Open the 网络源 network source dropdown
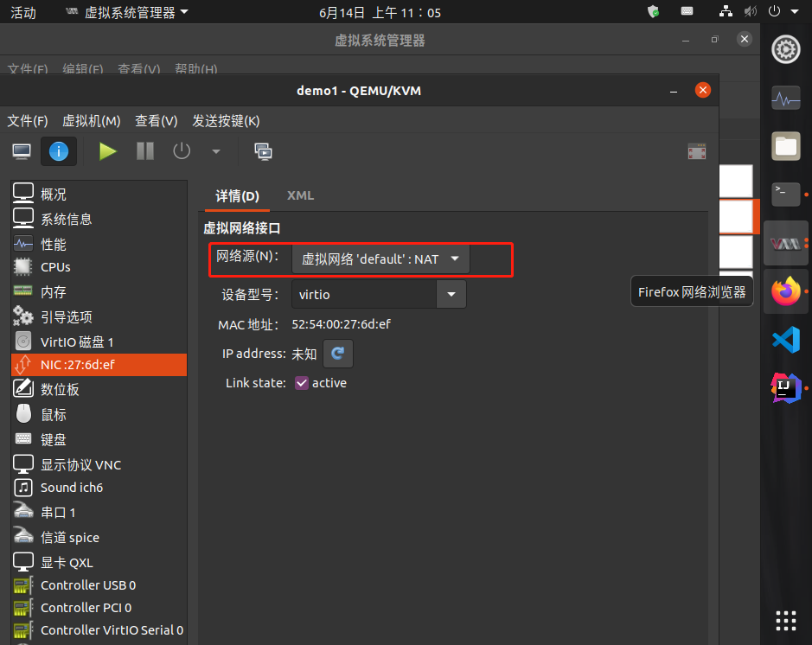Screen dimensions: 812x645 point(380,259)
